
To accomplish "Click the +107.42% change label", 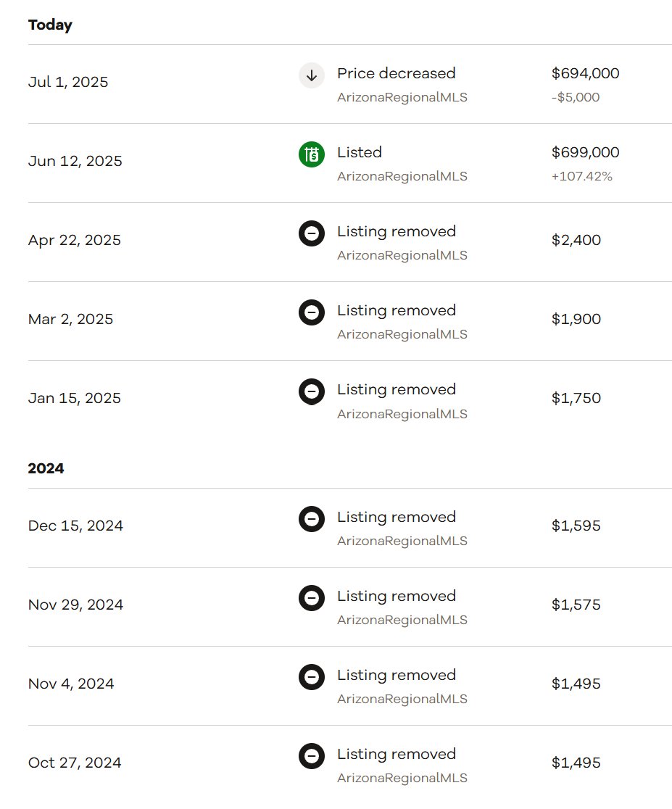I will 581,176.
